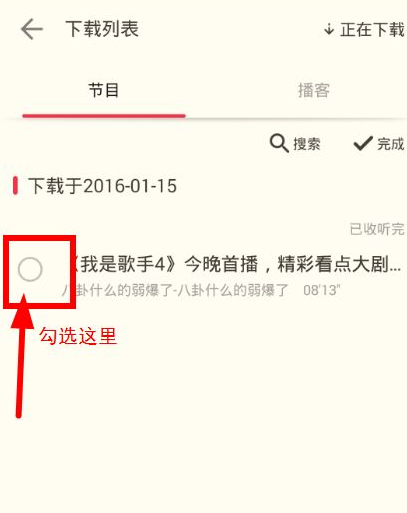Viewport: 407px width, 513px height.
Task: Click the red 勾选这里 annotation text
Action: click(78, 336)
